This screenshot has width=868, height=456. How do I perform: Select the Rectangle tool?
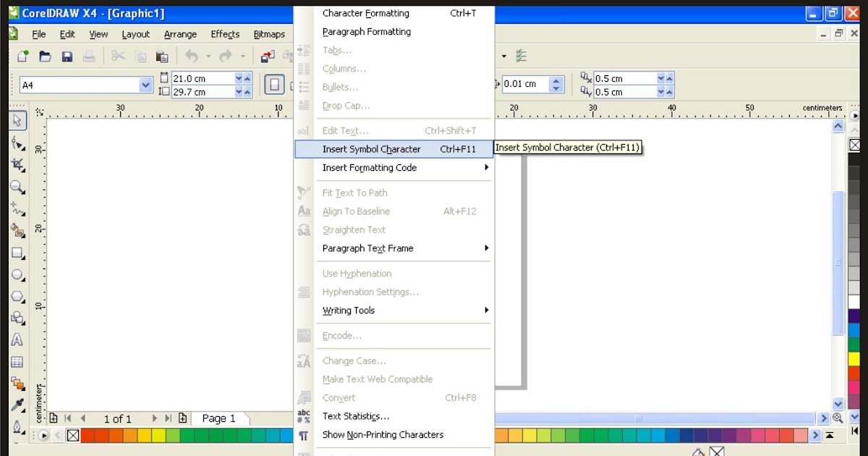(x=18, y=253)
